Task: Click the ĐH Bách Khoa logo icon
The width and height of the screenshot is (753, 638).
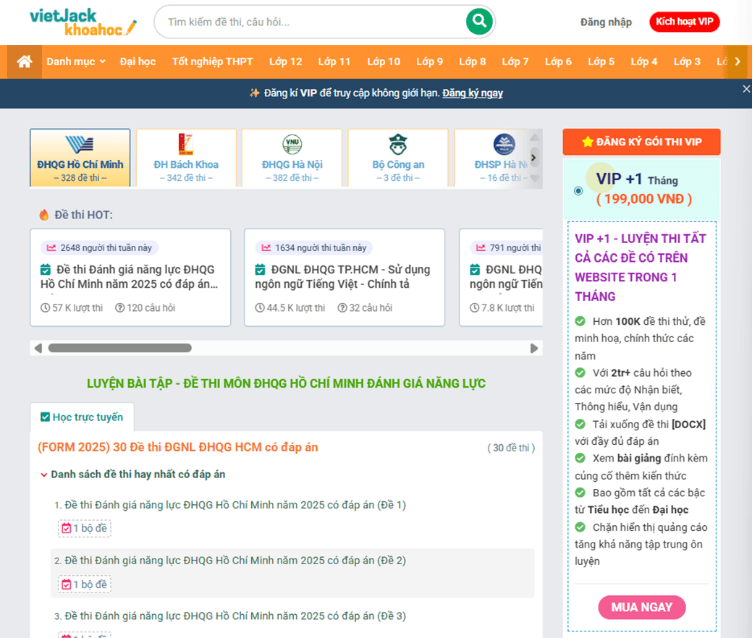Action: [186, 144]
